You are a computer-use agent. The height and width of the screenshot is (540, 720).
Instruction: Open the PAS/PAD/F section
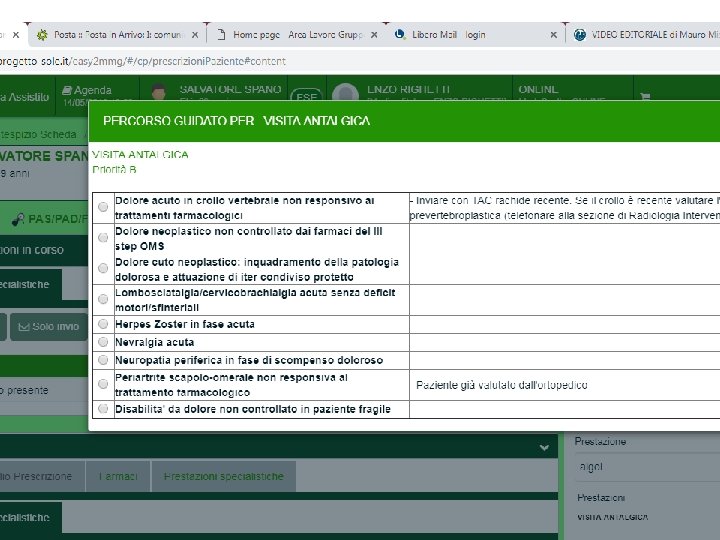44,219
